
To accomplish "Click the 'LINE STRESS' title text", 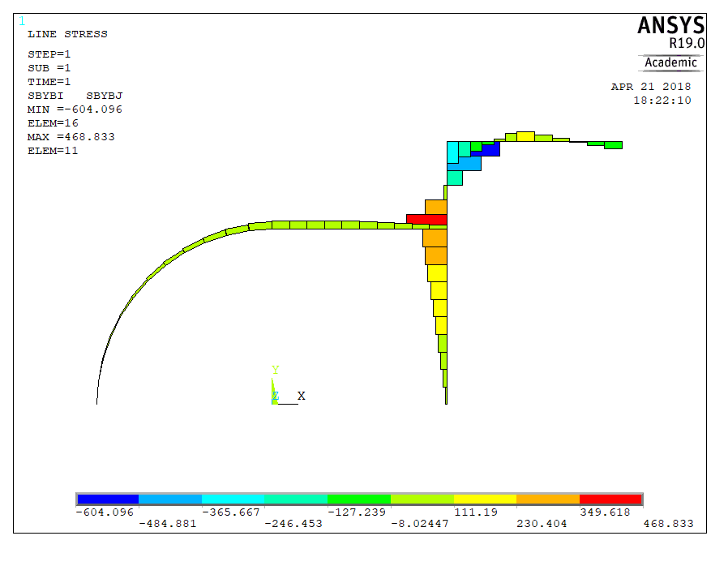I will [67, 34].
